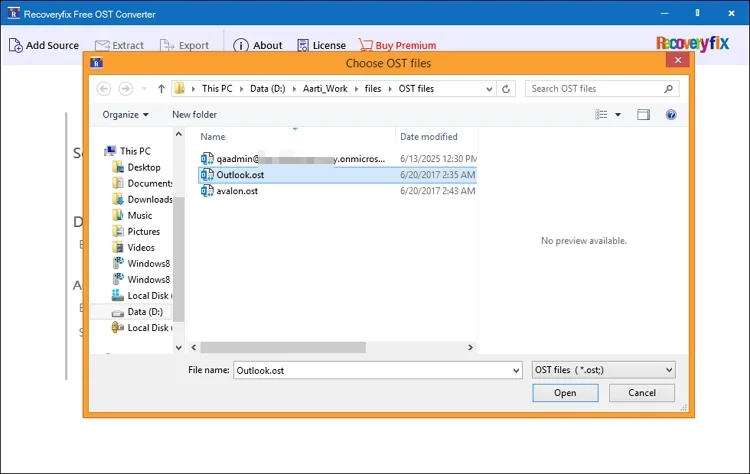Click the Add Source toolbar button
Screen dimensions: 750x474
[44, 45]
